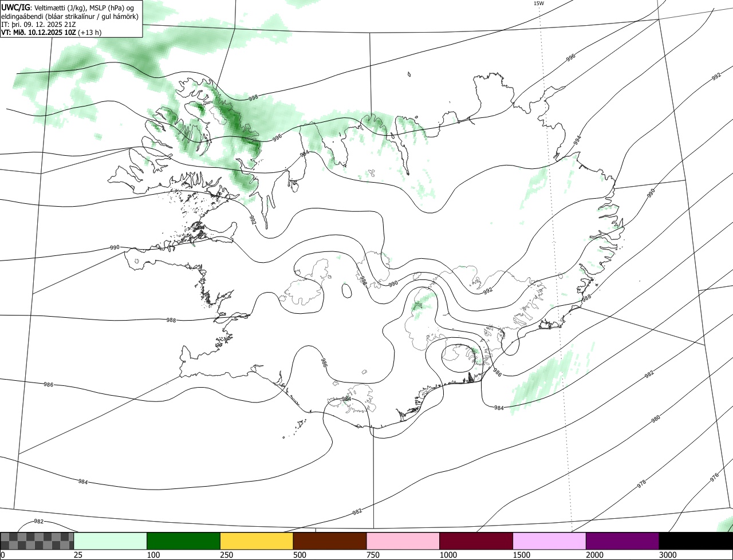733x560 pixels.
Task: Select the light pink 750–1000 legend swatch
Action: [403, 541]
